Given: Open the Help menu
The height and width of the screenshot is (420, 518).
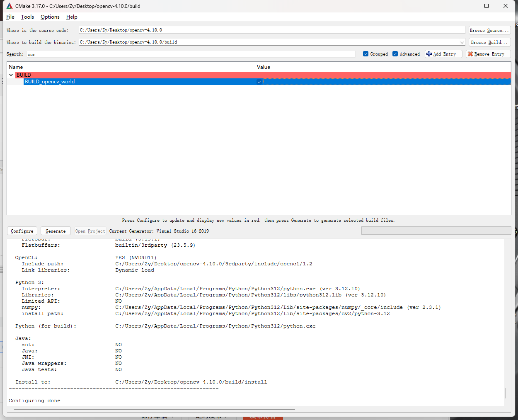Looking at the screenshot, I should coord(72,17).
